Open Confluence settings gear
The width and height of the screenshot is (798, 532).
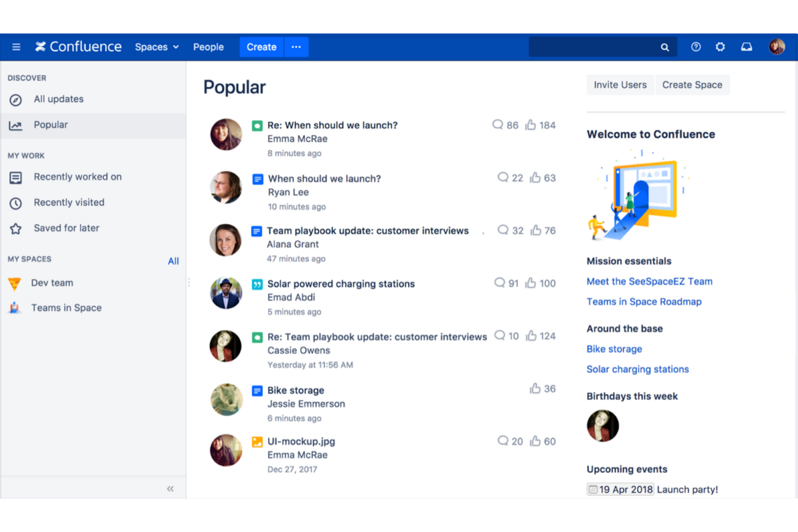pyautogui.click(x=720, y=47)
